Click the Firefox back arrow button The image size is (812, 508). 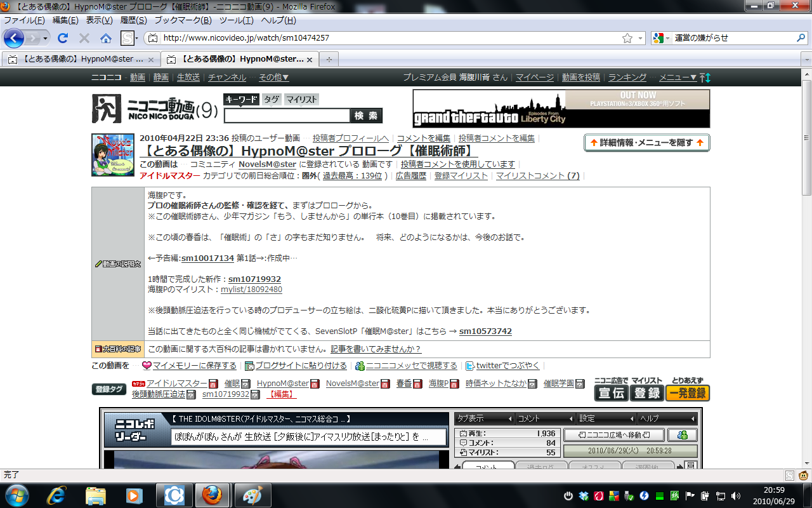[x=14, y=38]
